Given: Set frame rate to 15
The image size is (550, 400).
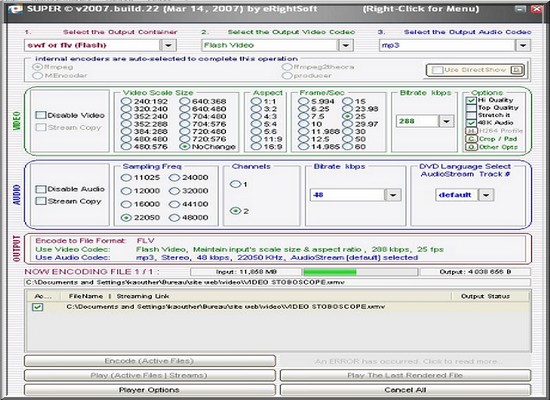Looking at the screenshot, I should pos(348,101).
